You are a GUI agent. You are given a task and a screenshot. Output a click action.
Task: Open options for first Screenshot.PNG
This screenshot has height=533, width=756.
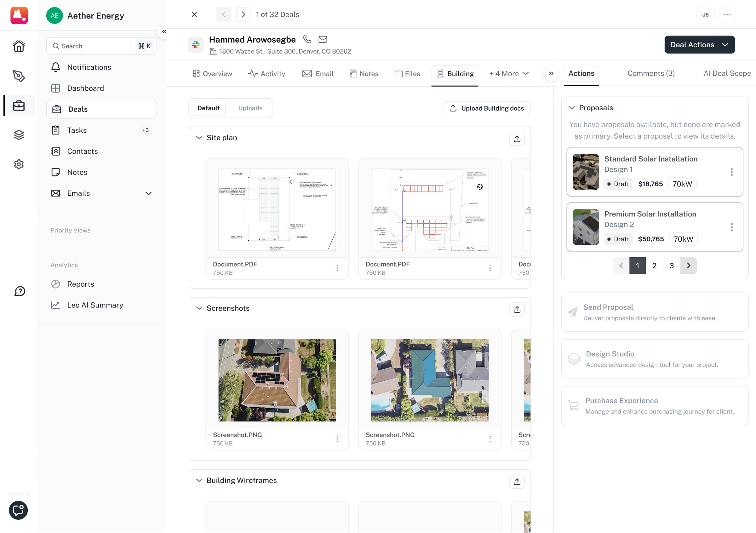(337, 439)
